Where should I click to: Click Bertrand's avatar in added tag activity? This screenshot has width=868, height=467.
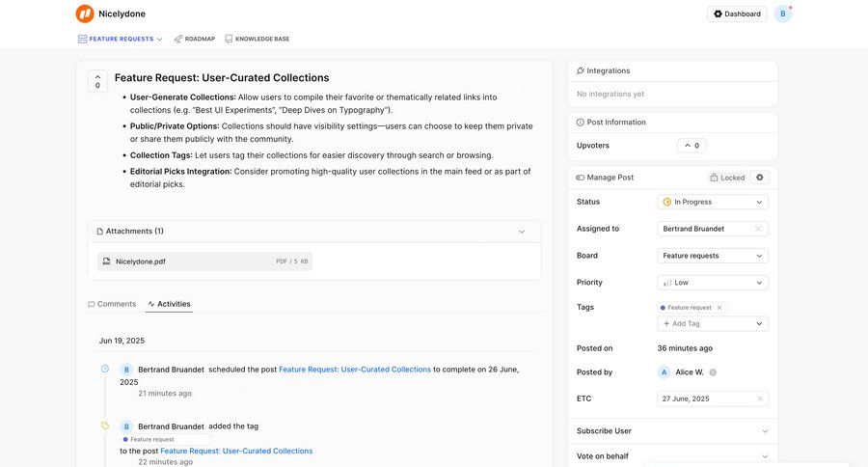point(126,426)
